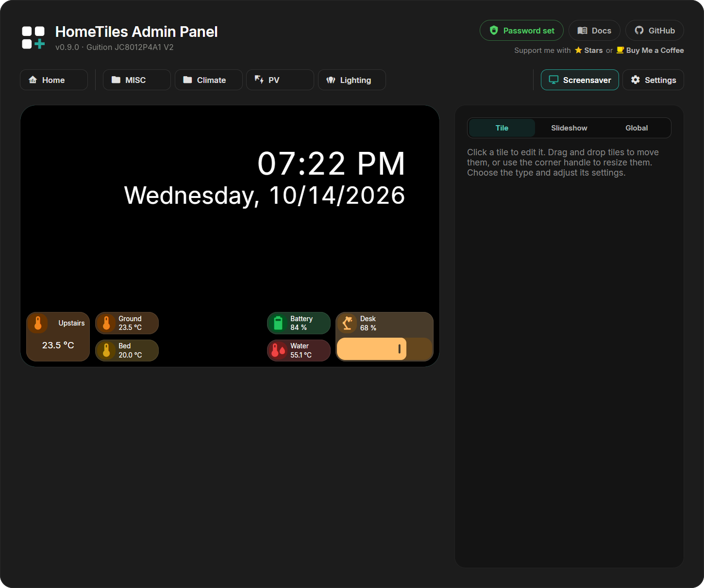Click the monitor icon on Screensaver
This screenshot has height=588, width=704.
553,80
